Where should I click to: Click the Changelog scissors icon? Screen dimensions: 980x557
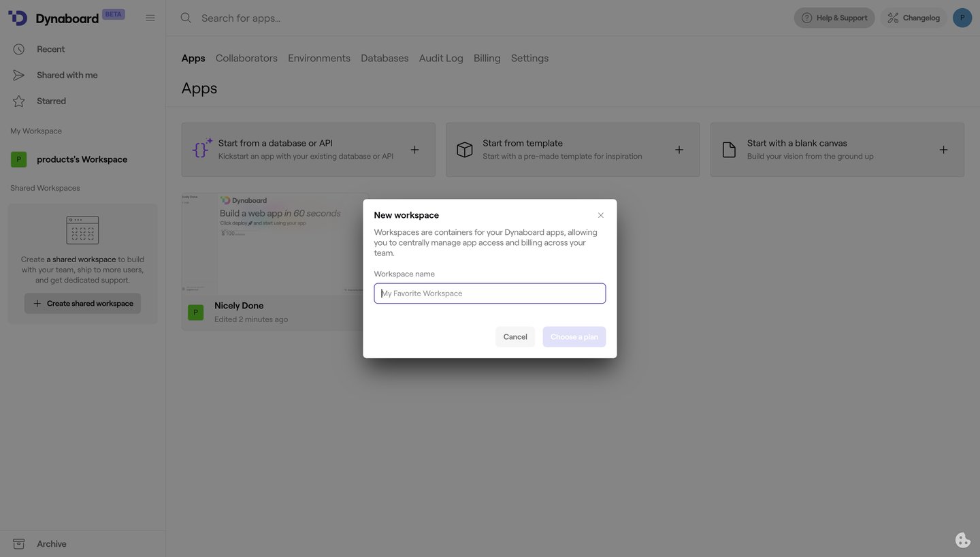(894, 18)
